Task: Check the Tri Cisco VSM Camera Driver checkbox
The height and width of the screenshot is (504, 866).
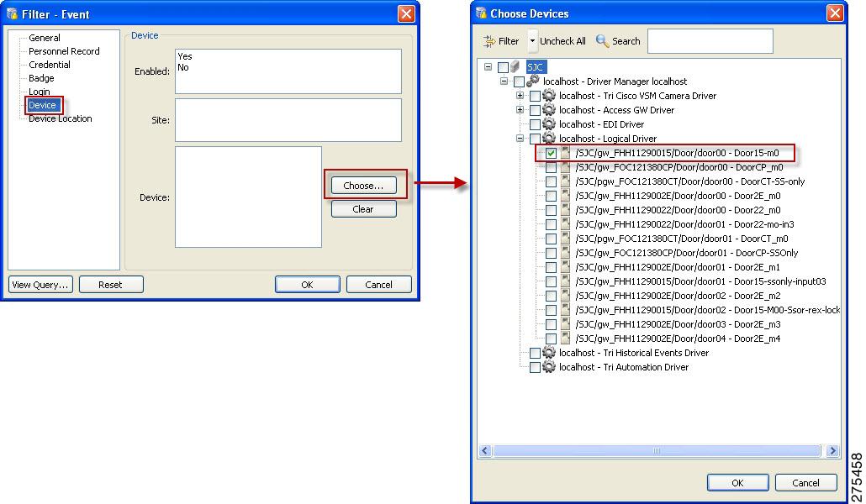Action: (535, 96)
